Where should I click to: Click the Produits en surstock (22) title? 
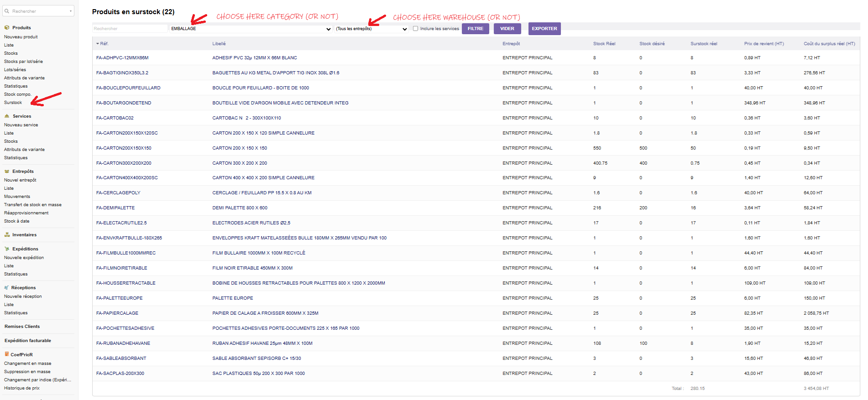coord(133,12)
